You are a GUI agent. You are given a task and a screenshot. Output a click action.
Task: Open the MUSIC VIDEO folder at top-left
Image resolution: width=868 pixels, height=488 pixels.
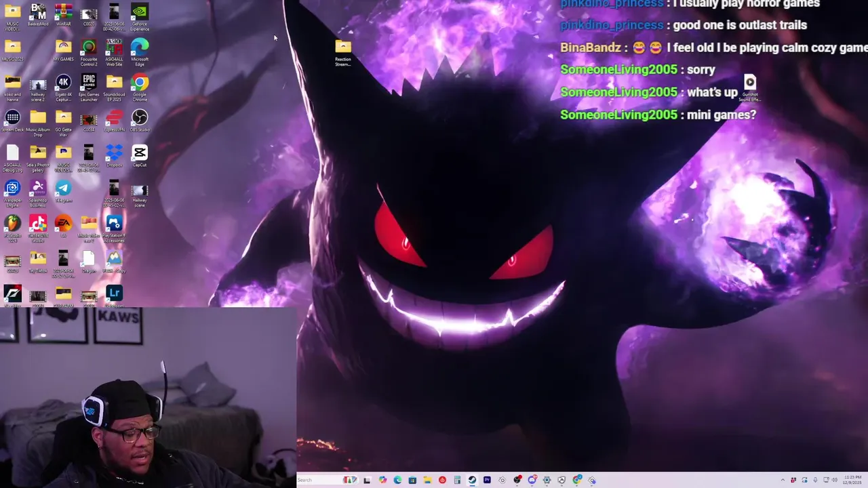point(12,18)
